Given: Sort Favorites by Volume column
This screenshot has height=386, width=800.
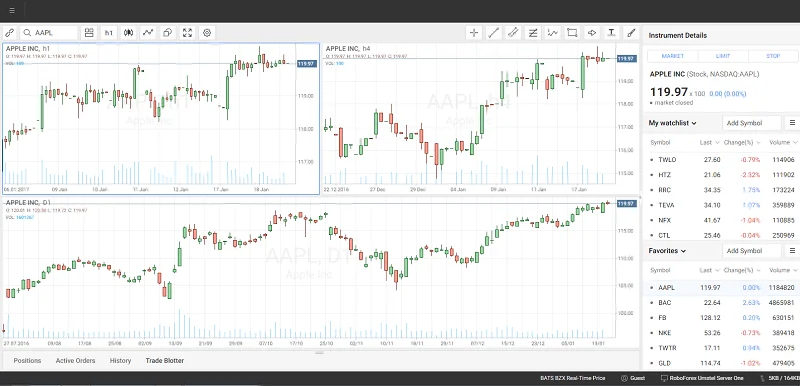Looking at the screenshot, I should [783, 270].
